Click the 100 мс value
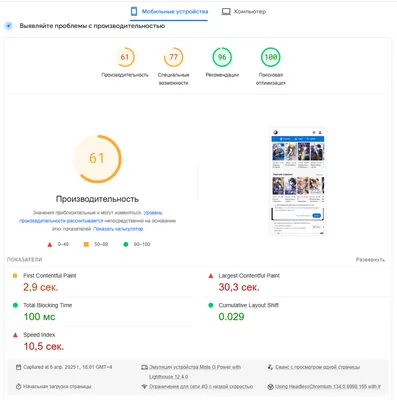The image size is (397, 400). pyautogui.click(x=39, y=316)
